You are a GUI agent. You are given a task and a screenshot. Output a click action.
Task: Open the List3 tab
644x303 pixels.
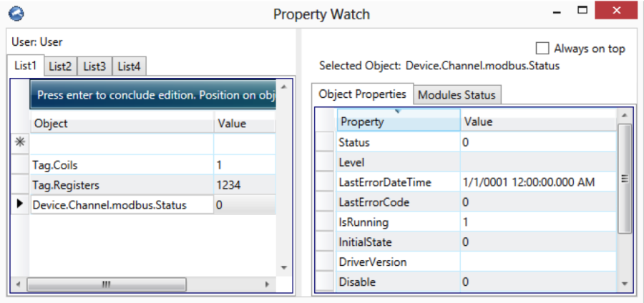pos(94,66)
